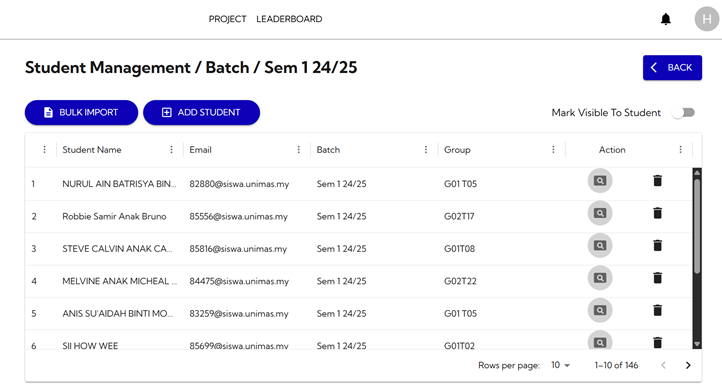Select email 82880@siswa.unimas.my
Viewport: 722px width, 385px height.
click(239, 184)
